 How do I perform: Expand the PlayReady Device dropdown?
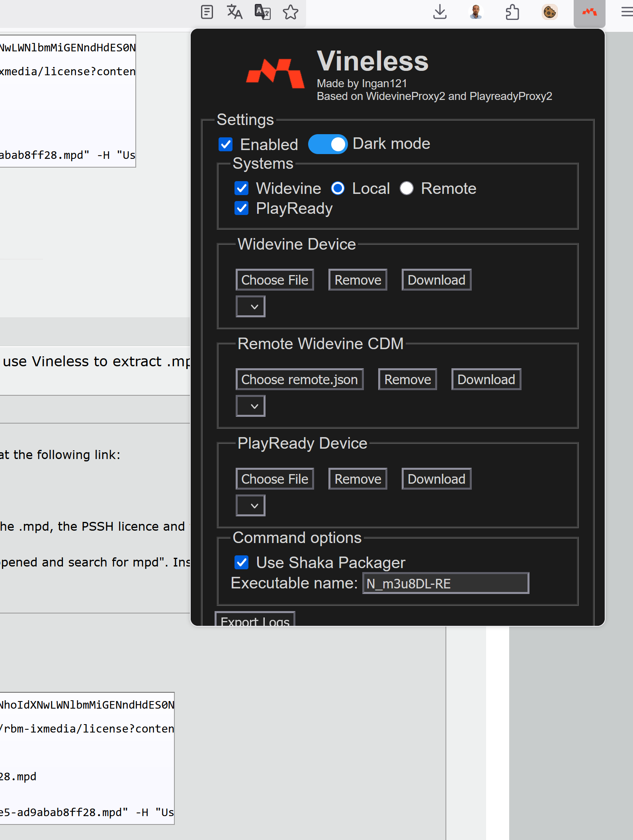tap(250, 506)
